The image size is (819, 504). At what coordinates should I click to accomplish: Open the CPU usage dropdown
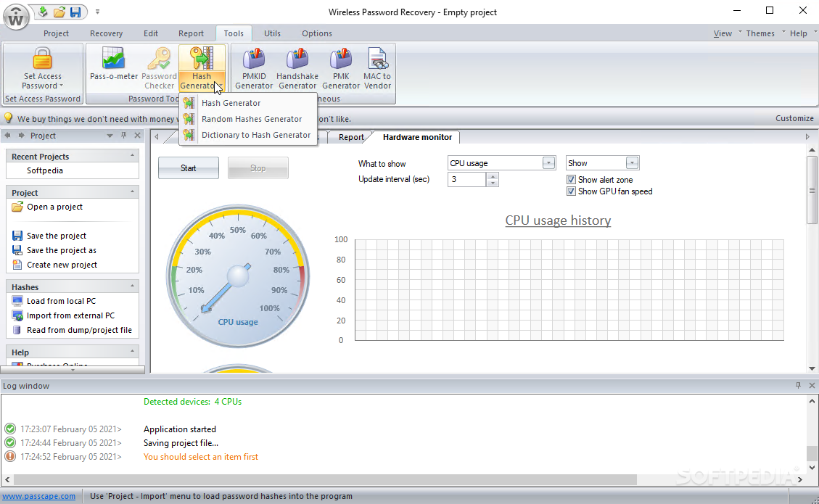[548, 163]
